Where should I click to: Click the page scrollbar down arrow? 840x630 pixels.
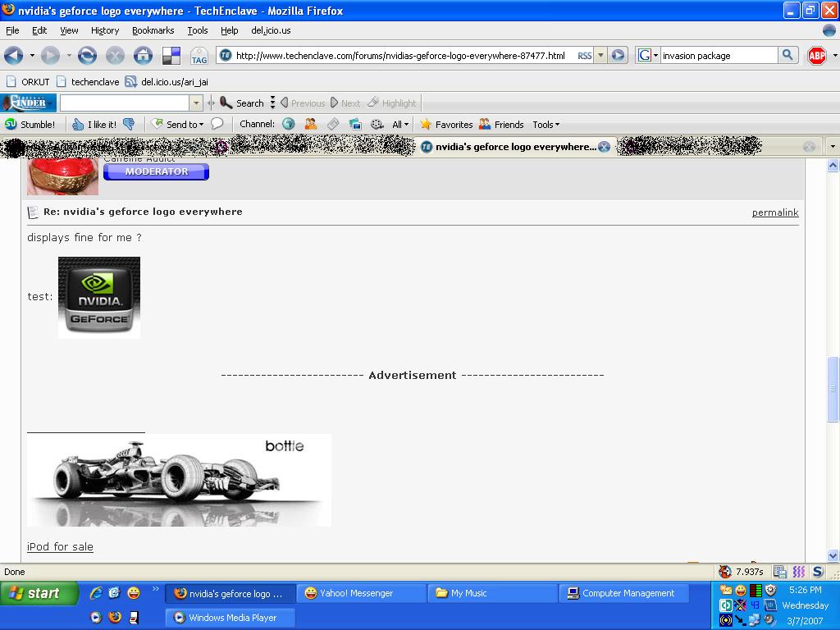(x=833, y=555)
